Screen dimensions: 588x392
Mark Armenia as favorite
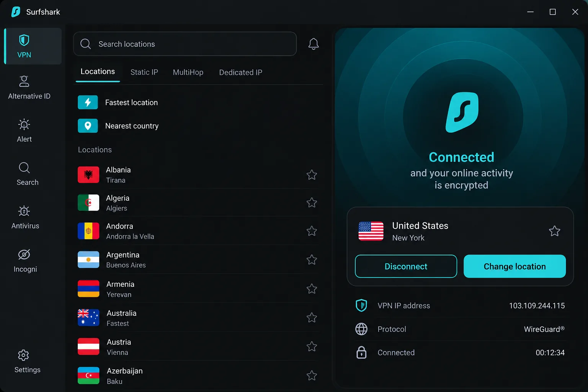(x=312, y=289)
